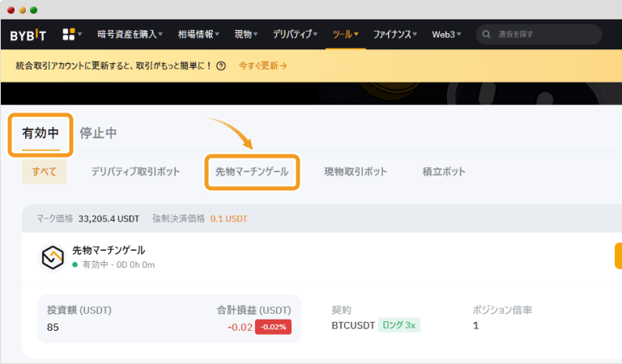Select デリバティブ取引ボット filter

pos(136,172)
